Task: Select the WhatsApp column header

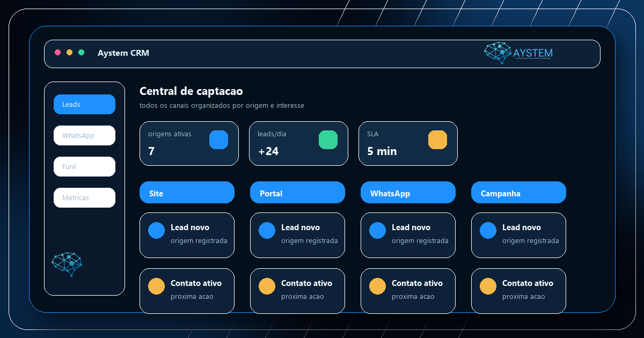Action: [x=408, y=192]
